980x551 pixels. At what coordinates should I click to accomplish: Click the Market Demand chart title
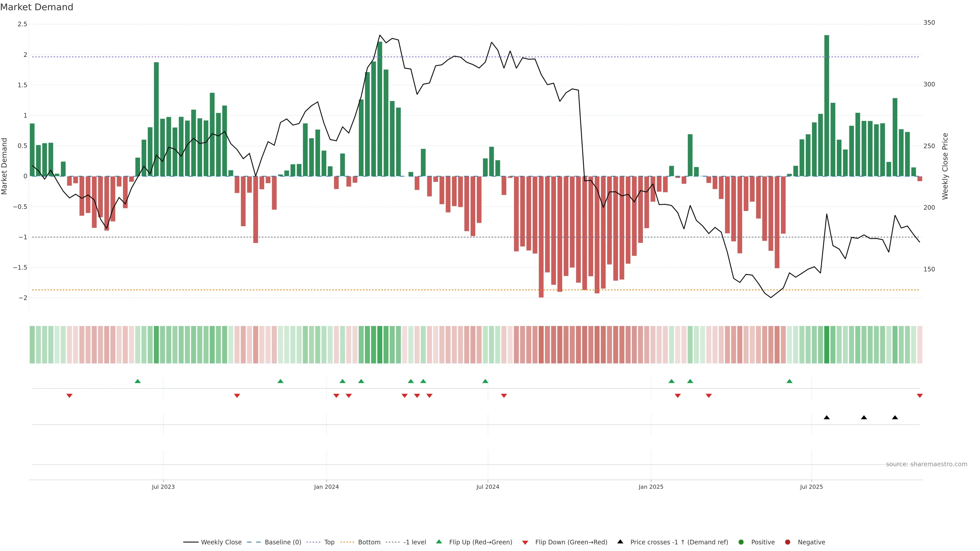[37, 7]
